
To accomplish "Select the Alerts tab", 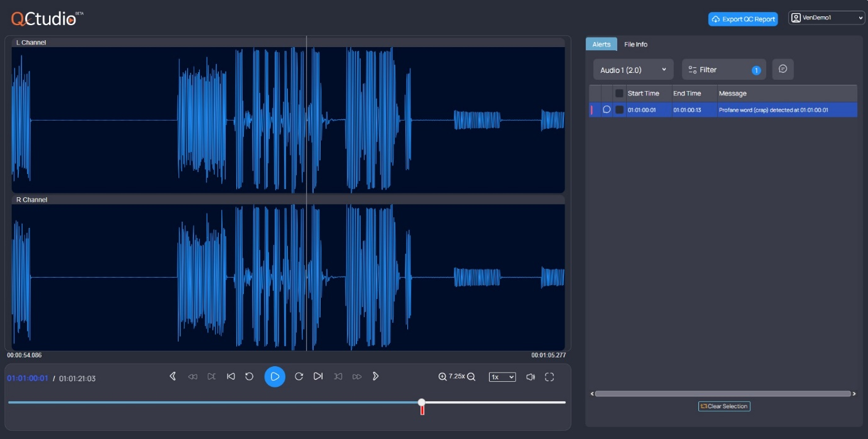I will (601, 44).
